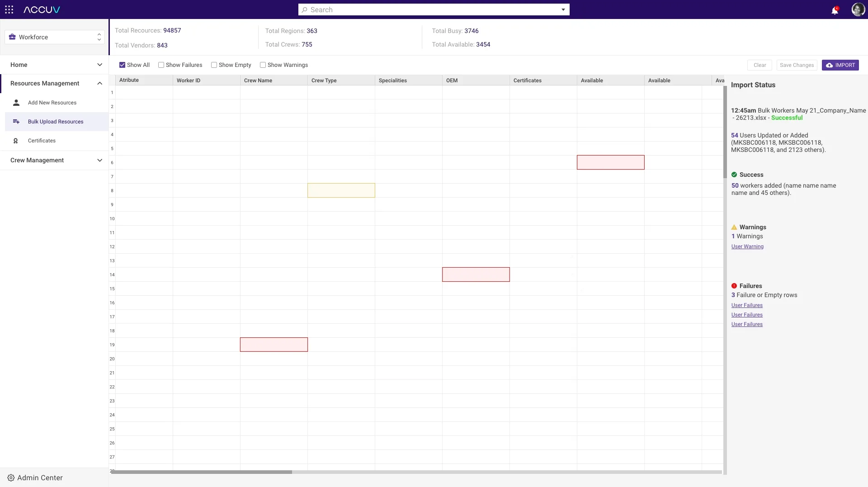Click the Certificates ribbon icon
Screen dimensions: 868x487
pyautogui.click(x=16, y=141)
